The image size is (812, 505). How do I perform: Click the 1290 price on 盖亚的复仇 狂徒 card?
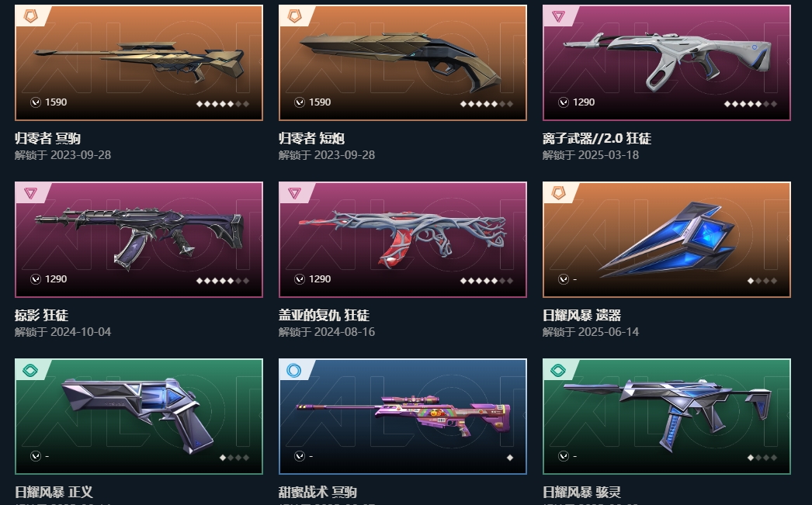[320, 279]
